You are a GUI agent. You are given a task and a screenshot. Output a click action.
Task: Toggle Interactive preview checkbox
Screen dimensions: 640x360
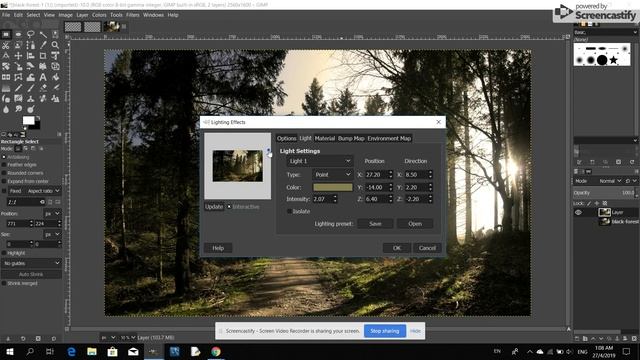[x=229, y=207]
